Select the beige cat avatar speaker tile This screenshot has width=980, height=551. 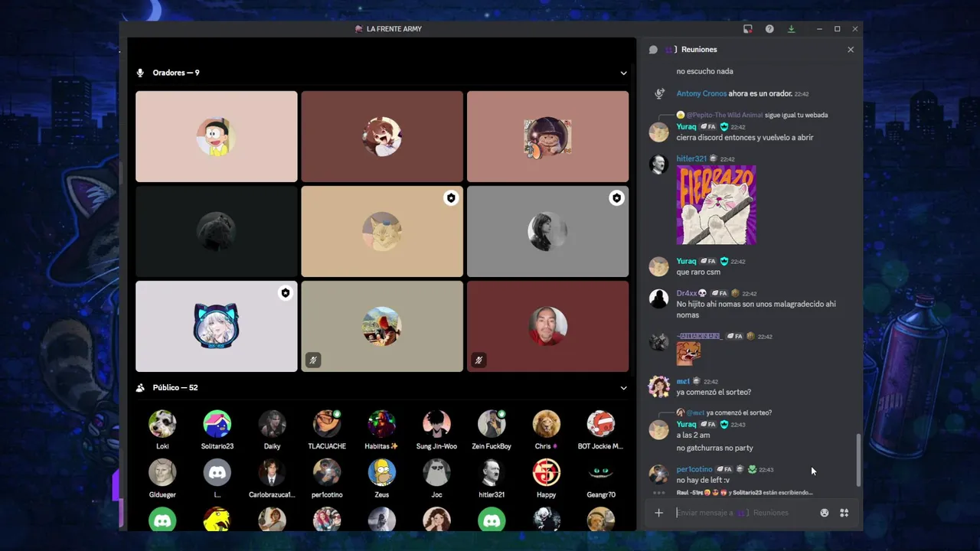point(382,231)
